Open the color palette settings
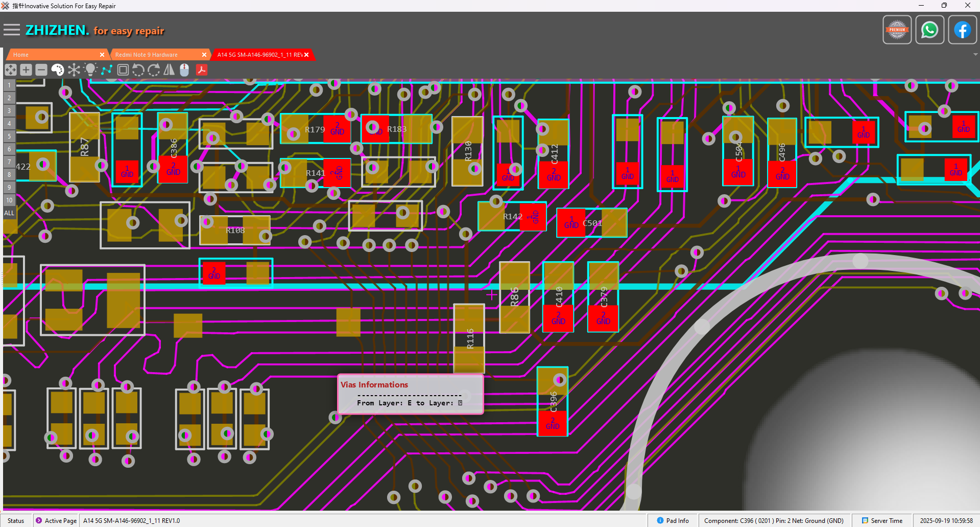980x527 pixels. (x=58, y=70)
